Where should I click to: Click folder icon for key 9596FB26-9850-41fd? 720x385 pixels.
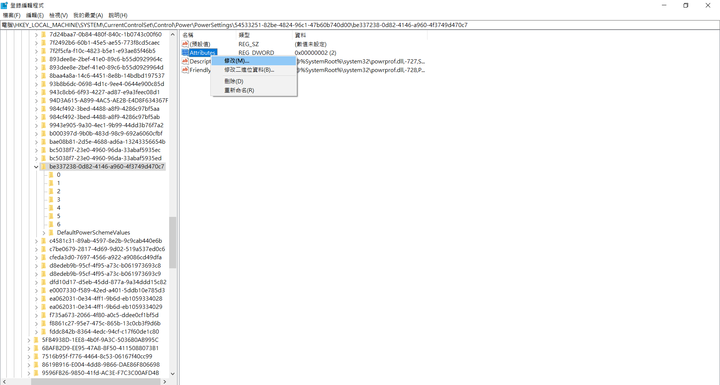click(36, 373)
